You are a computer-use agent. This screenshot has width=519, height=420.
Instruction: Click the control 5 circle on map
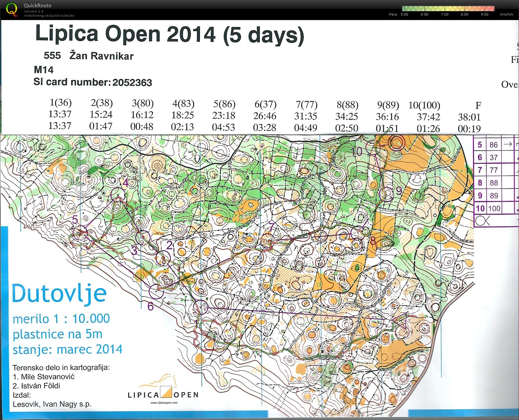[81, 233]
